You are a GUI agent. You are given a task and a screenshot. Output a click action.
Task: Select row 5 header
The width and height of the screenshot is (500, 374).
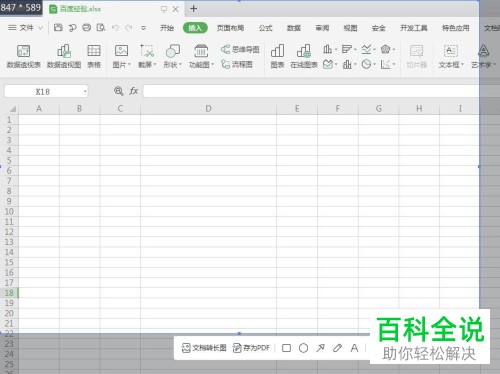point(9,161)
